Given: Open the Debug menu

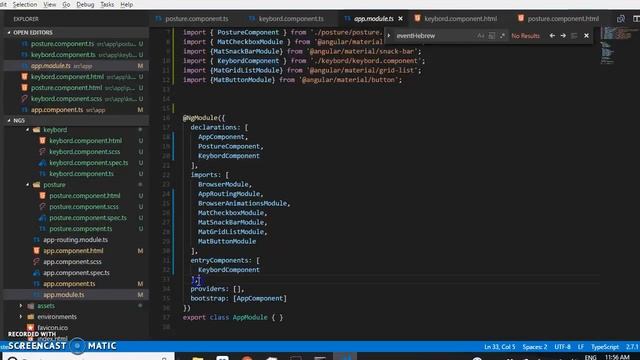Looking at the screenshot, I should (85, 4).
